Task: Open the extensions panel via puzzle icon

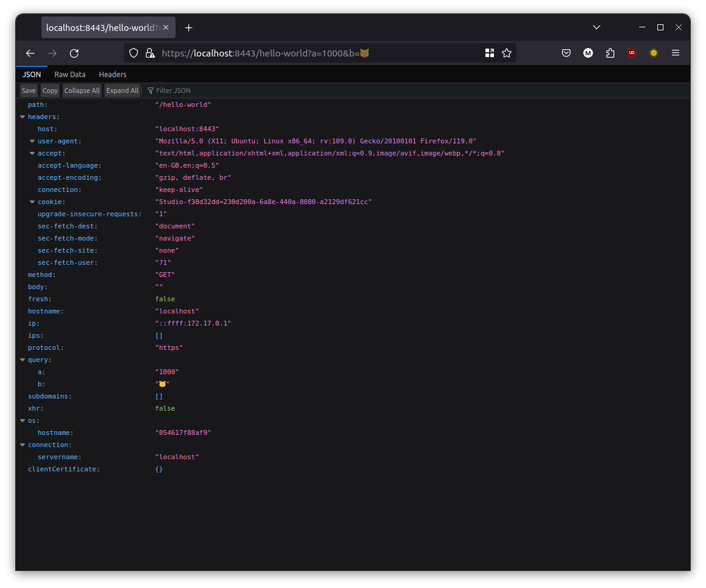Action: pyautogui.click(x=610, y=53)
